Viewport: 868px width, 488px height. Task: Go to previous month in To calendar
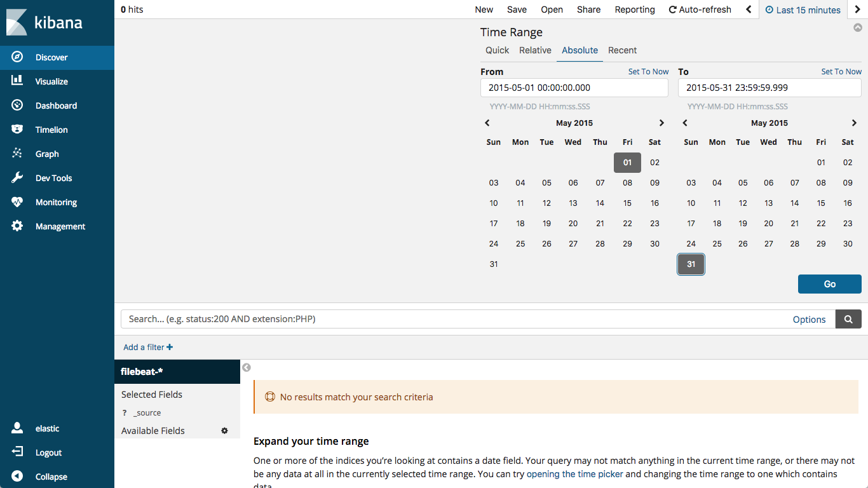[x=685, y=123]
